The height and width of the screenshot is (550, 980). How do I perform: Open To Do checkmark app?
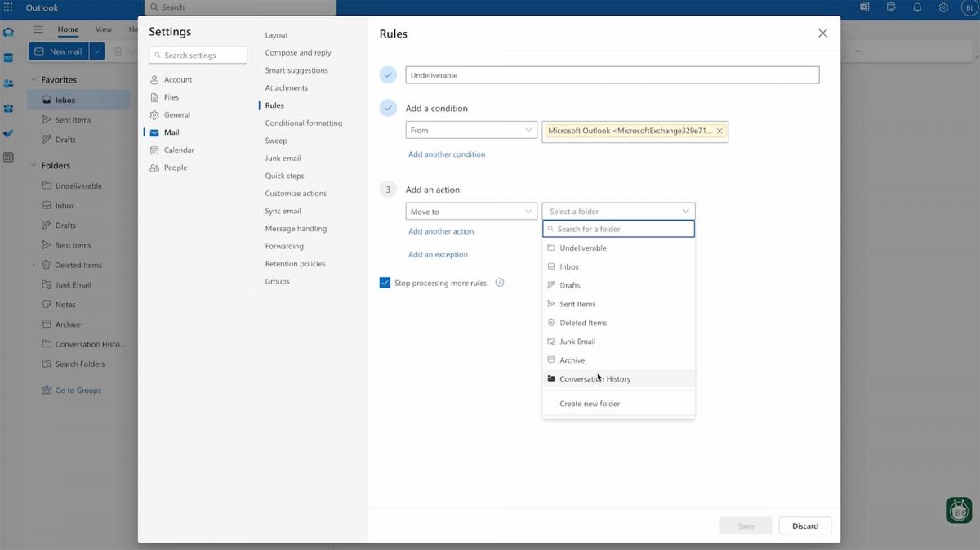[x=8, y=132]
